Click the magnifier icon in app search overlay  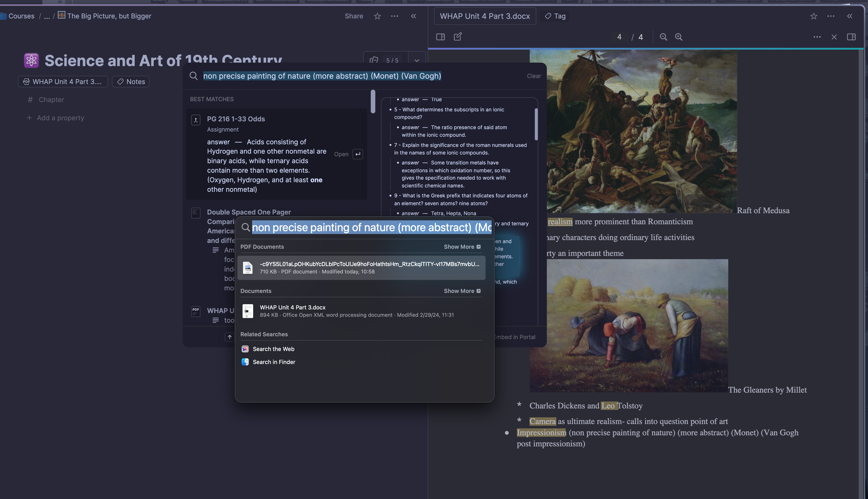194,76
